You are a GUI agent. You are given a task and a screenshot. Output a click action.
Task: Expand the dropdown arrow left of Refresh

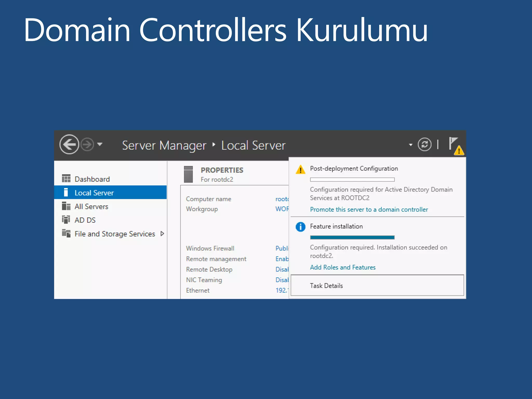pos(410,145)
